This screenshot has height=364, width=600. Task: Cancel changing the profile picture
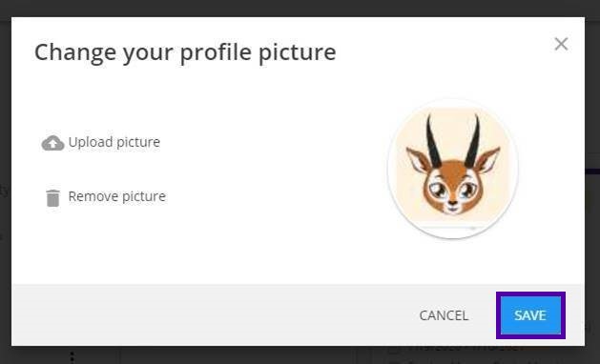(444, 315)
